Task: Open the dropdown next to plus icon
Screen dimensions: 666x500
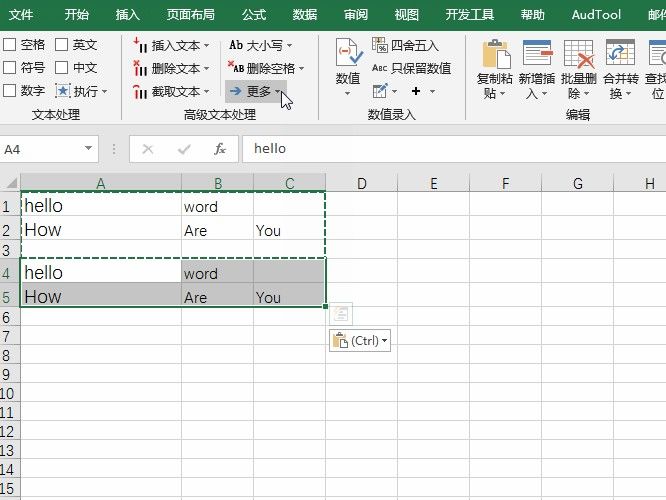Action: 432,91
